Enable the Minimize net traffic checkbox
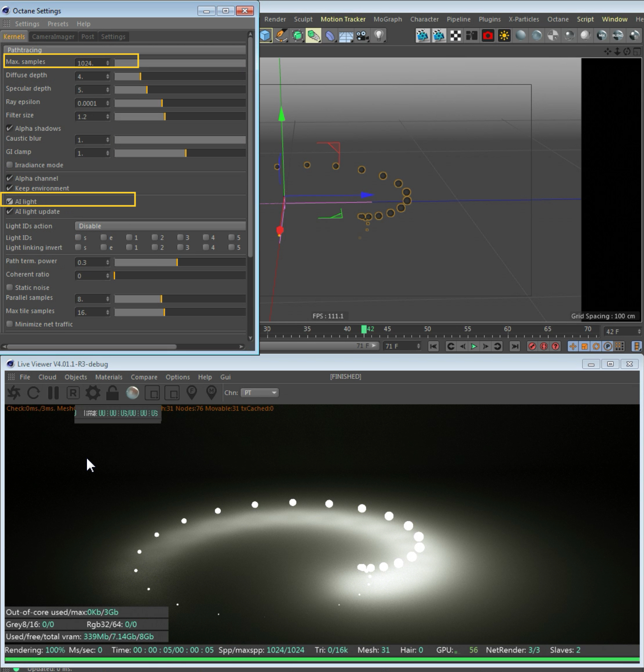This screenshot has width=644, height=672. (9, 324)
